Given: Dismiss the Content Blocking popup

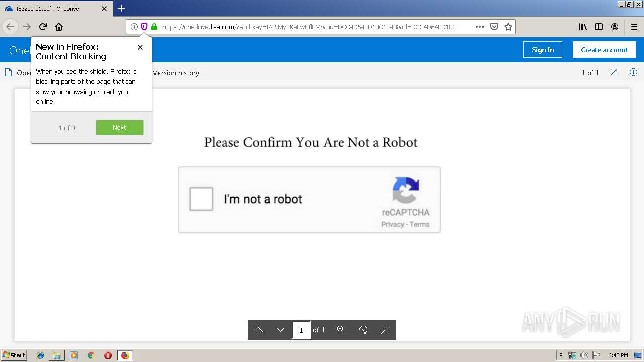Looking at the screenshot, I should [140, 47].
